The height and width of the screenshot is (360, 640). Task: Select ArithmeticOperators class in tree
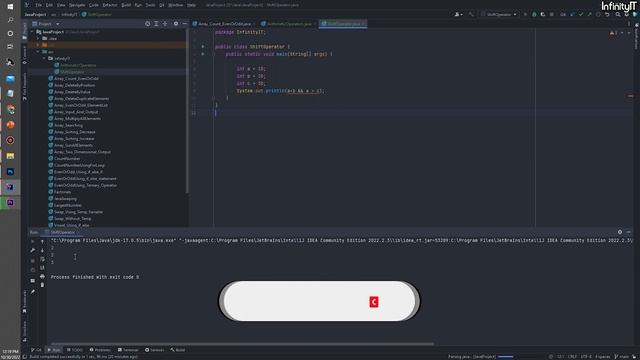click(x=75, y=65)
